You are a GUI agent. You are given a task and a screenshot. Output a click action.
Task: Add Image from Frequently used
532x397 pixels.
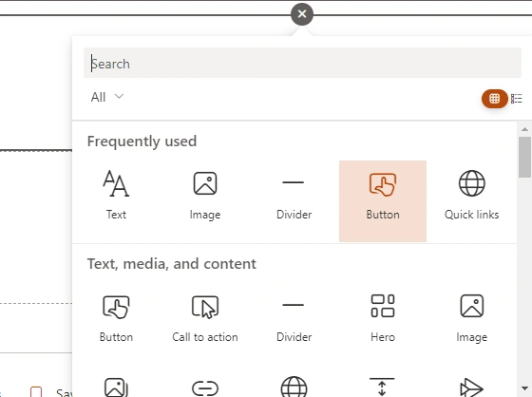click(205, 201)
